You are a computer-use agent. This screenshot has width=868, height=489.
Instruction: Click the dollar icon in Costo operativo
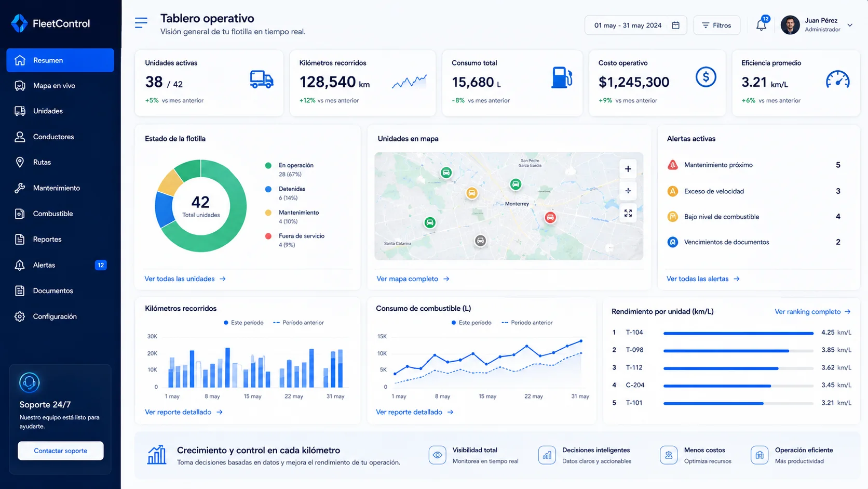click(x=706, y=77)
